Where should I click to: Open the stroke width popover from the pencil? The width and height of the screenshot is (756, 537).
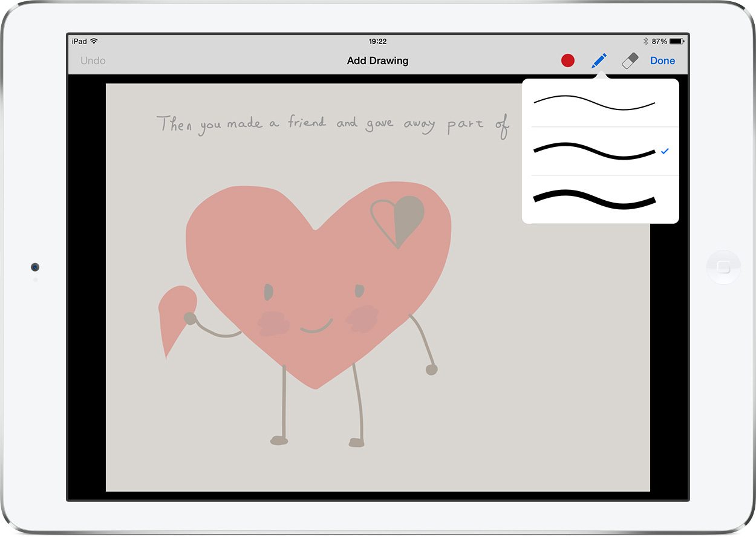coord(599,60)
